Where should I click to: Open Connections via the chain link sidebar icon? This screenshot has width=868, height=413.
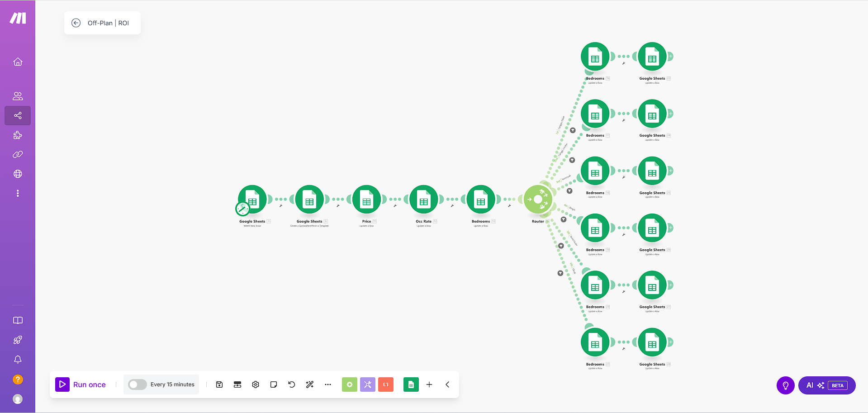pos(18,154)
